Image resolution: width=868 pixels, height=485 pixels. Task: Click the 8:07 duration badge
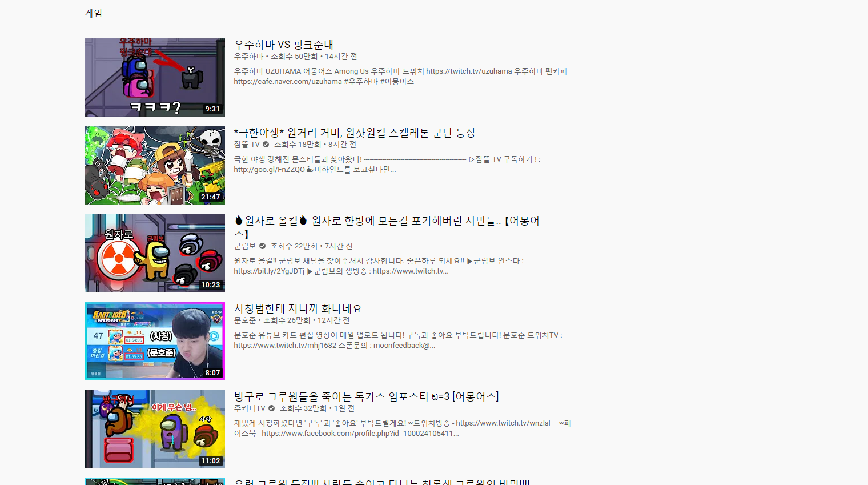pyautogui.click(x=212, y=373)
